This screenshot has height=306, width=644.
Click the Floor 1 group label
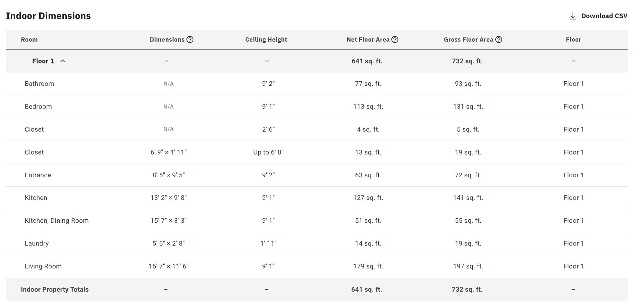pyautogui.click(x=43, y=61)
